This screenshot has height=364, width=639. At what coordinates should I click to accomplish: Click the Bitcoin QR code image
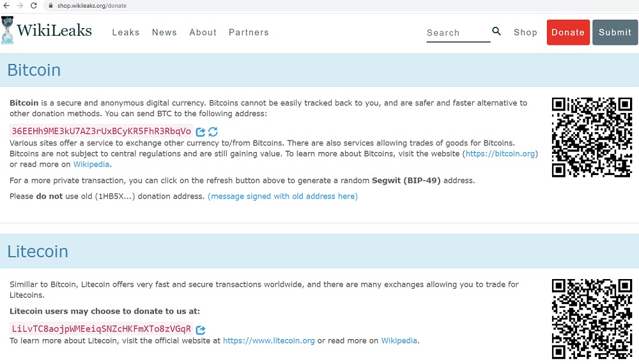pyautogui.click(x=592, y=137)
